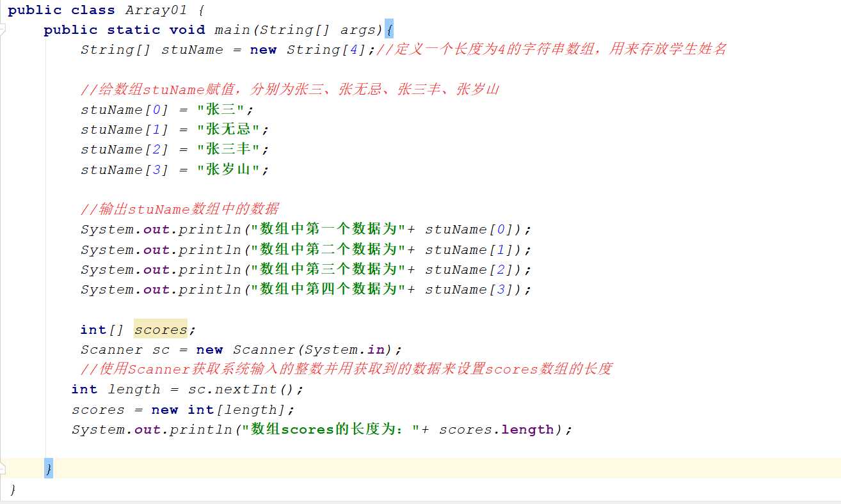Click the main method name
Screen dimensions: 841x504
click(x=232, y=30)
